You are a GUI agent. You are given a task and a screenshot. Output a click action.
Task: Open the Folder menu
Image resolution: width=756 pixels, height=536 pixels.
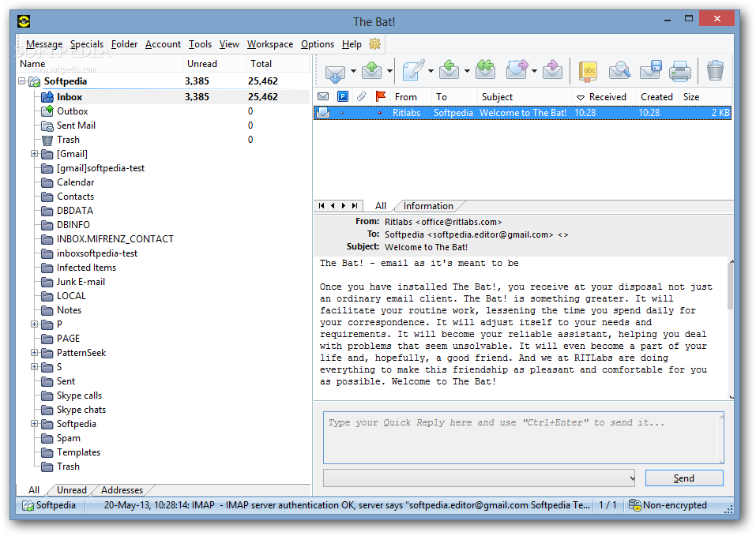124,44
